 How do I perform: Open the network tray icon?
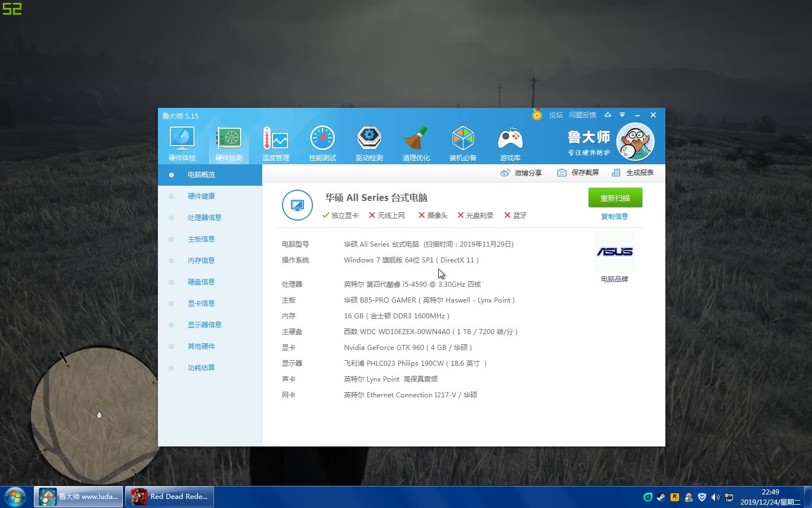click(729, 497)
